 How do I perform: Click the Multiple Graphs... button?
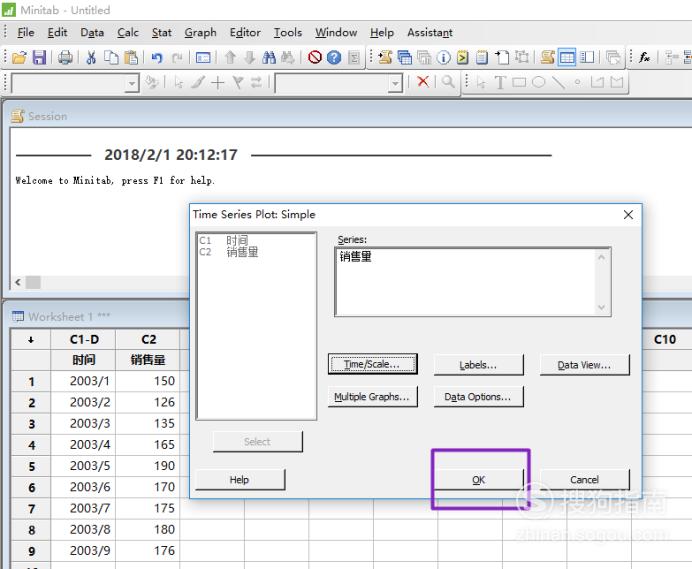tap(372, 396)
